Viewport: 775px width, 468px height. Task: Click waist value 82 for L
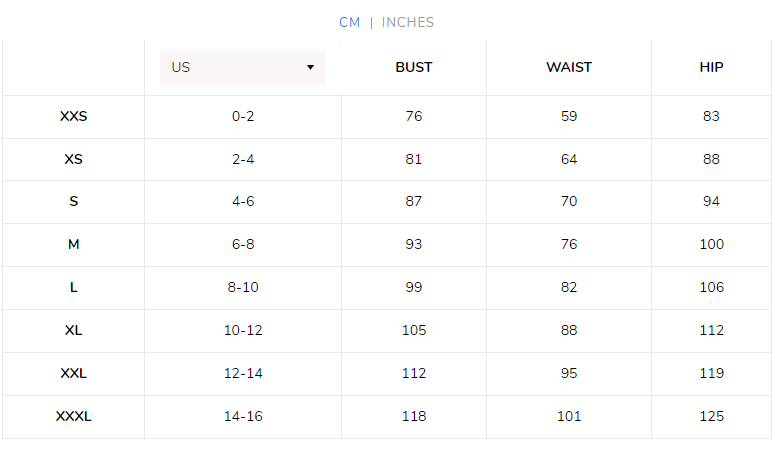pyautogui.click(x=569, y=287)
